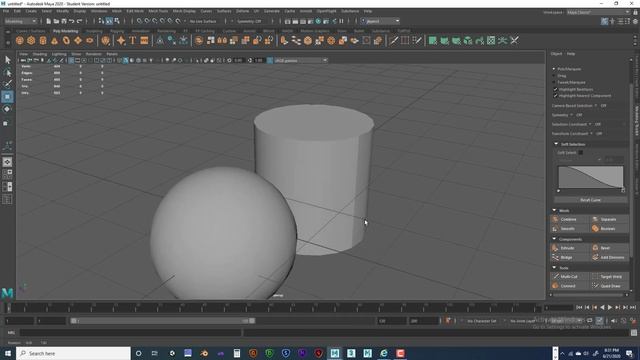Click the animation range slider bar
This screenshot has height=360, width=640.
coord(163,321)
